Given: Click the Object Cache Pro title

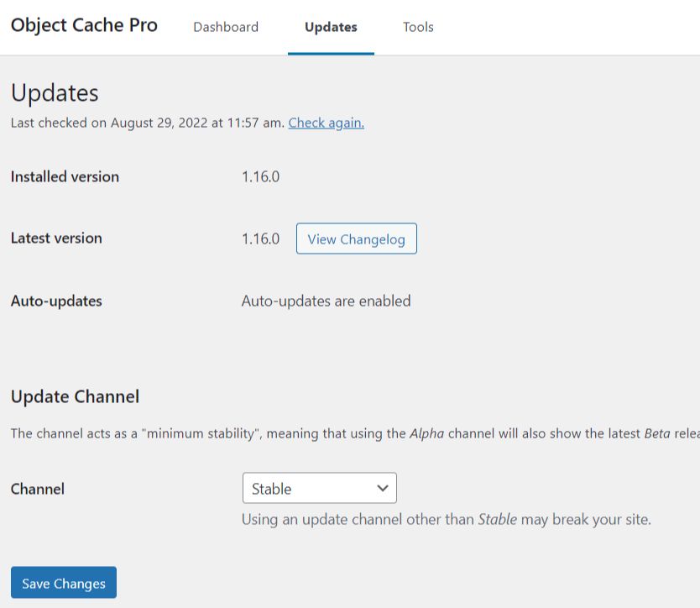Looking at the screenshot, I should click(84, 25).
